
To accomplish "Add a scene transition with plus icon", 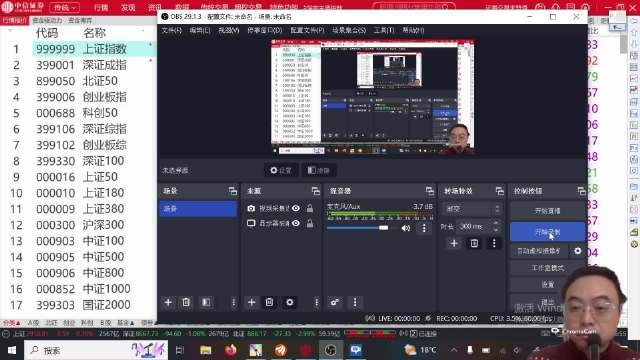I will 454,244.
